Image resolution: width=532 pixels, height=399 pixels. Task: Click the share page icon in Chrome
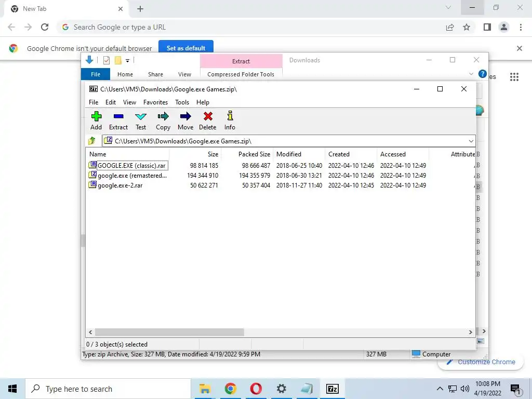(450, 27)
